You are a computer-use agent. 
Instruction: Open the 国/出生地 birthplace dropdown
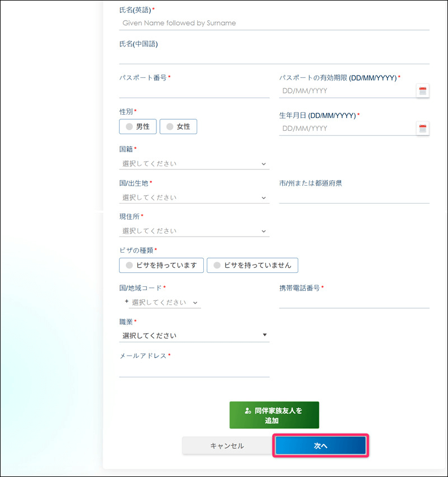point(194,198)
